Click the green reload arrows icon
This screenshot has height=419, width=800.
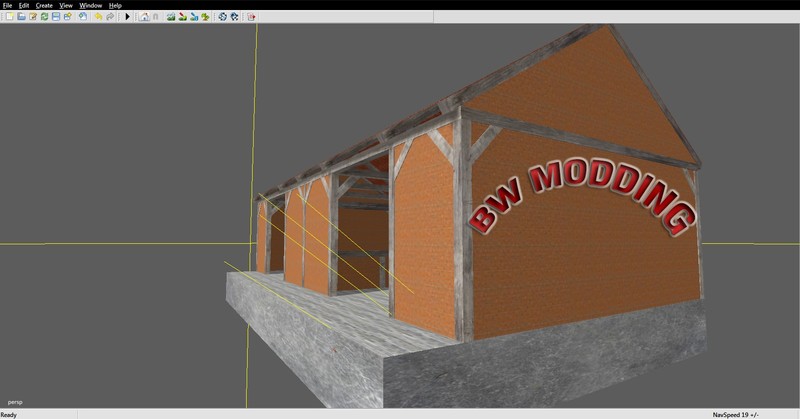point(44,17)
